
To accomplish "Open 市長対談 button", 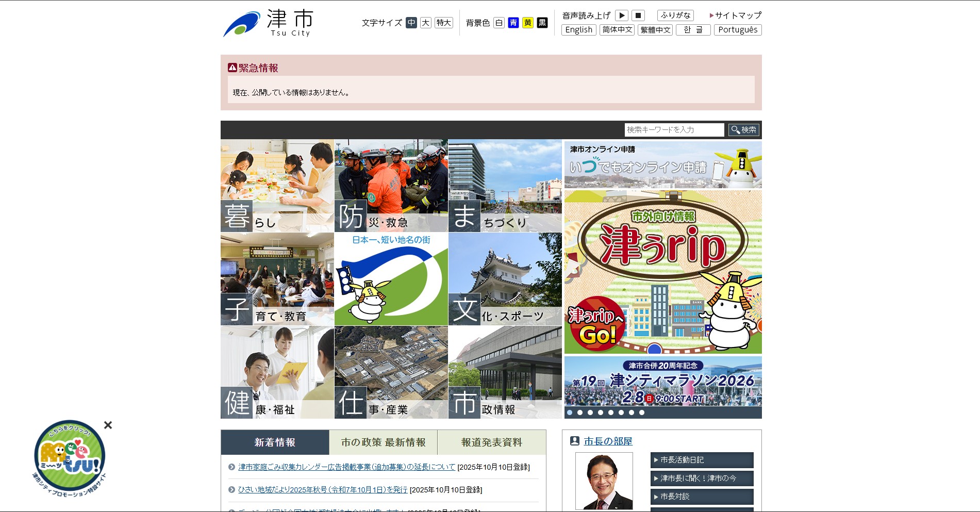I will coord(702,497).
